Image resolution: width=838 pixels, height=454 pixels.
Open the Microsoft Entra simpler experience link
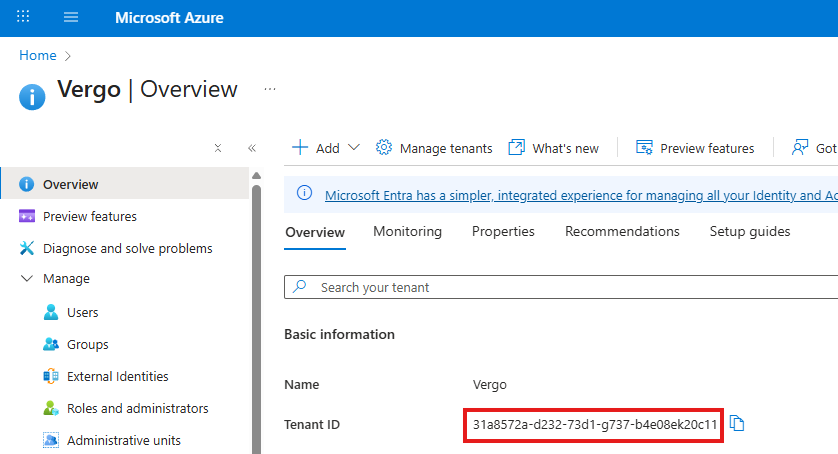(x=581, y=196)
